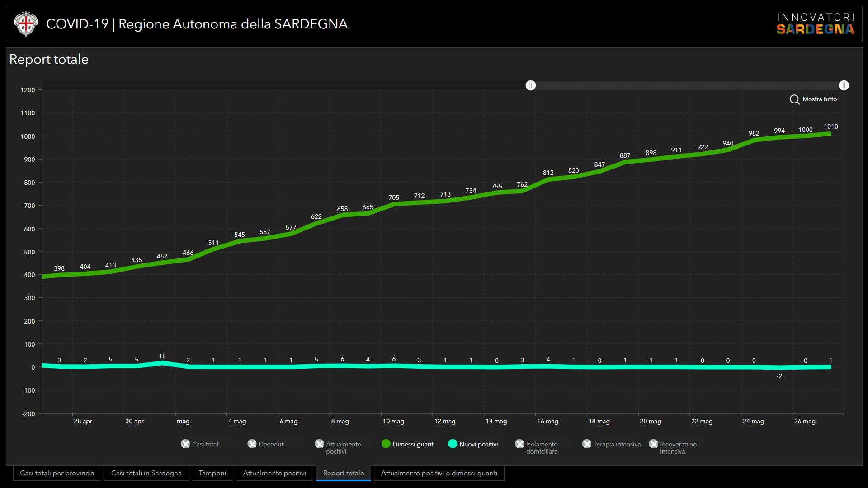Viewport: 868px width, 488px height.
Task: Grab the left range slider handle
Action: pyautogui.click(x=531, y=85)
